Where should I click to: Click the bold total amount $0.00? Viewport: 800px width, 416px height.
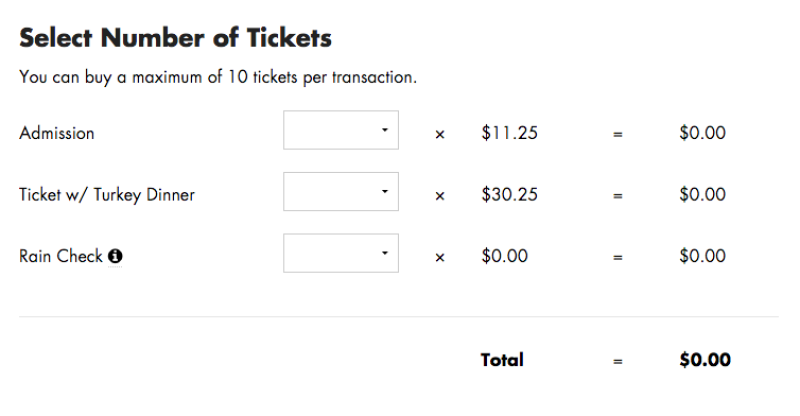[705, 360]
